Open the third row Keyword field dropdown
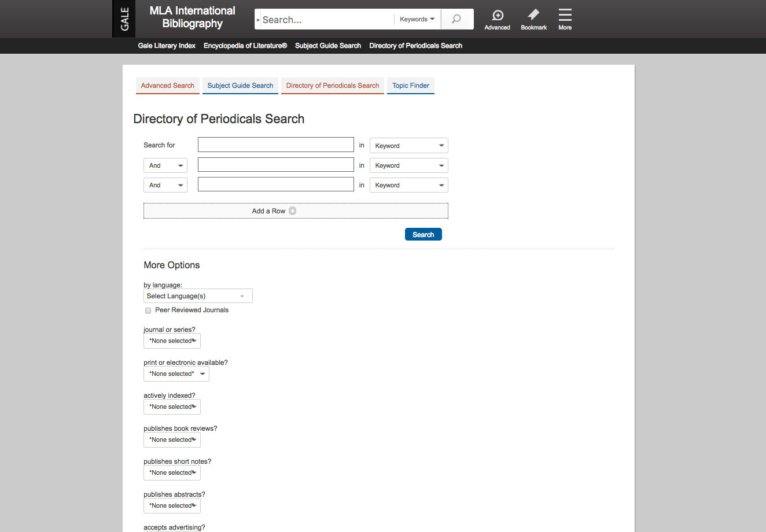 pos(409,185)
